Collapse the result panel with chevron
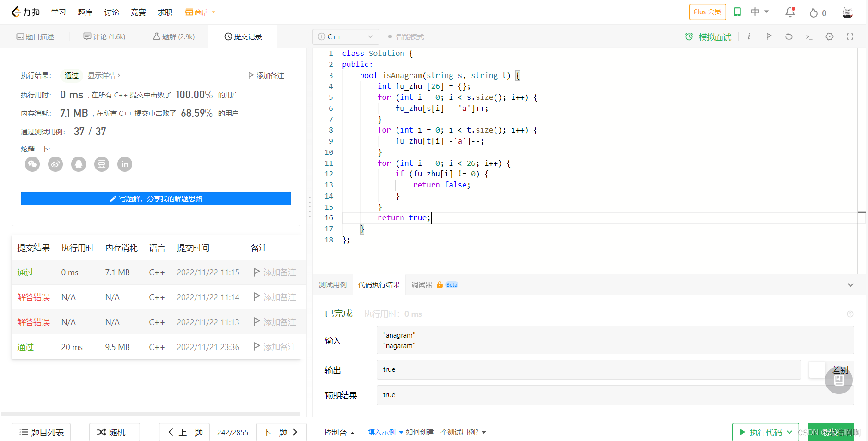Image resolution: width=868 pixels, height=441 pixels. click(850, 285)
